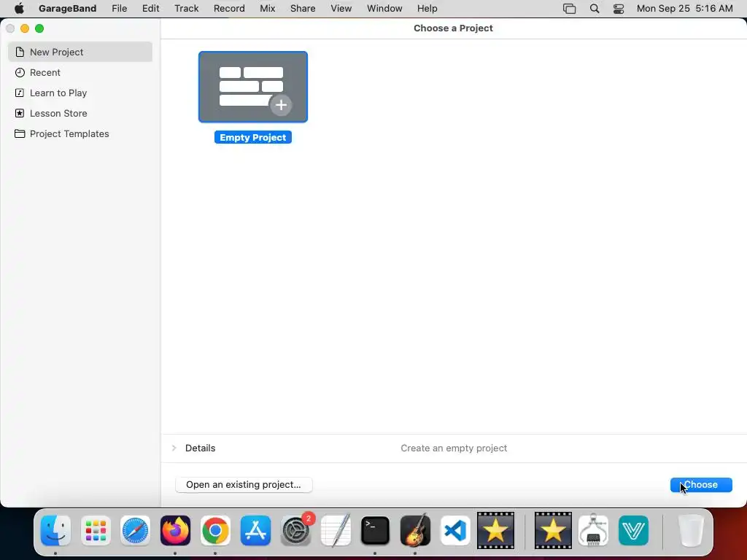Image resolution: width=747 pixels, height=560 pixels.
Task: Open System Settings from the Dock
Action: pyautogui.click(x=296, y=531)
